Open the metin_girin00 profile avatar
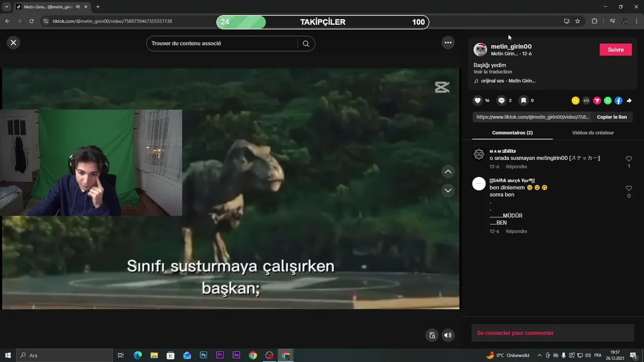644x362 pixels. point(480,50)
